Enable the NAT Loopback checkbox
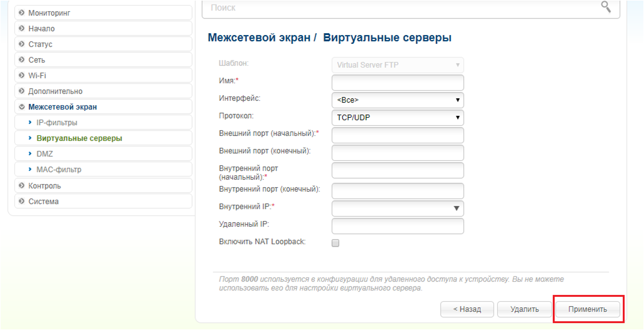 pyautogui.click(x=335, y=243)
